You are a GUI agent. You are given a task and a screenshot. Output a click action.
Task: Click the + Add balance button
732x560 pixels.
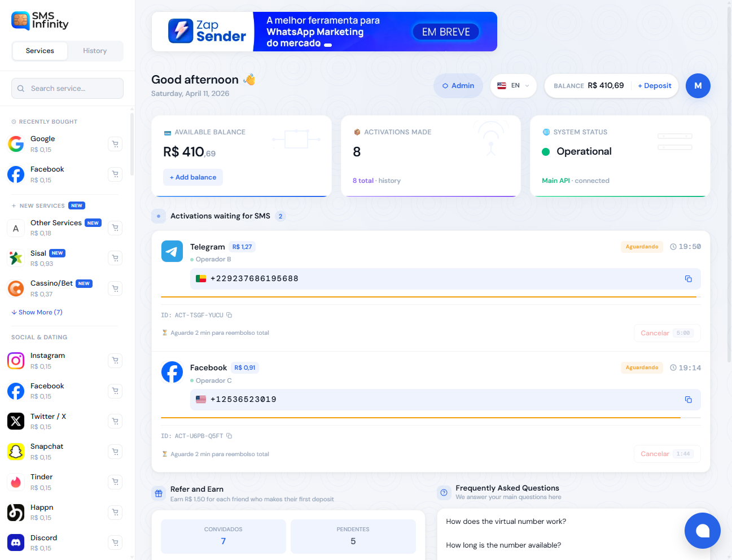click(x=193, y=177)
